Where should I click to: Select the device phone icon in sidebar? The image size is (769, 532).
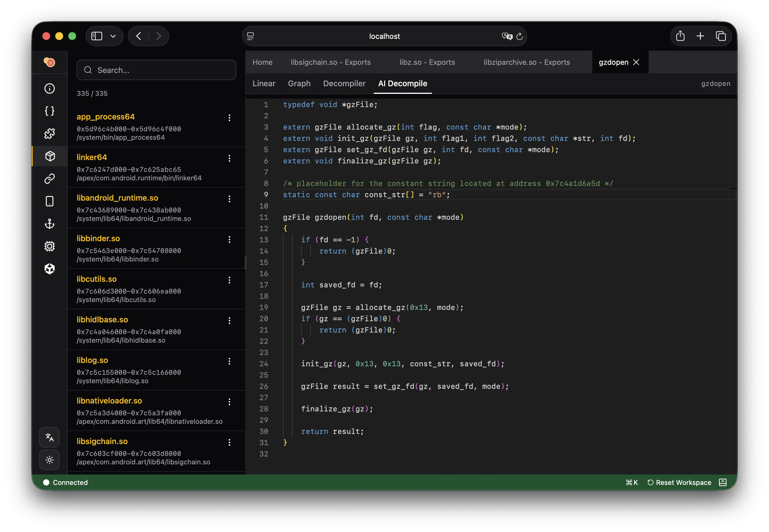(49, 201)
